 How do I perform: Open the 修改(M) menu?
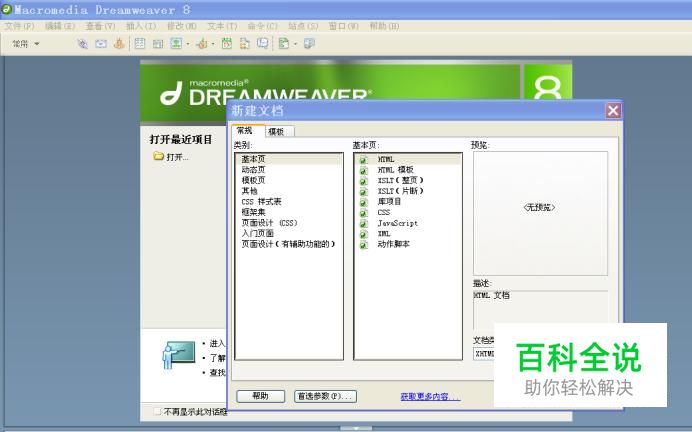pyautogui.click(x=182, y=26)
